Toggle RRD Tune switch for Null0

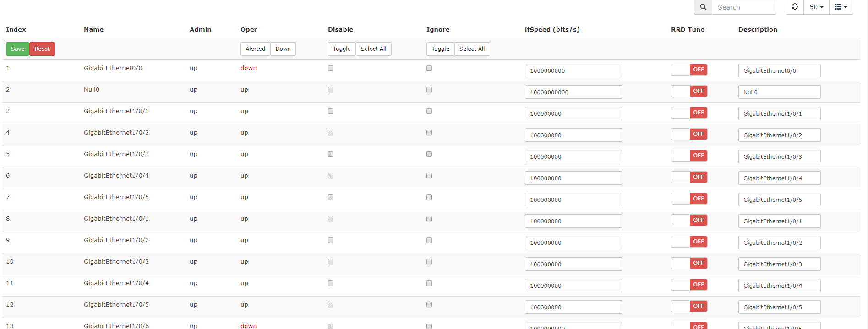point(689,91)
